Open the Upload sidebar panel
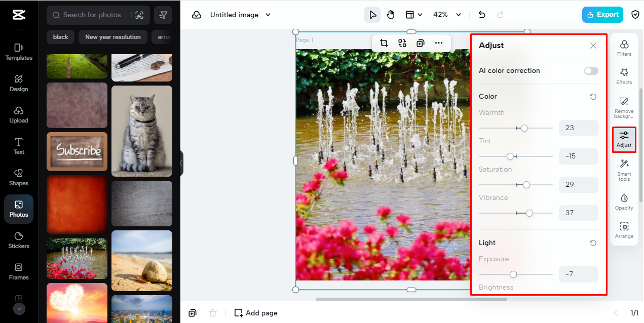644x323 pixels. coord(19,114)
